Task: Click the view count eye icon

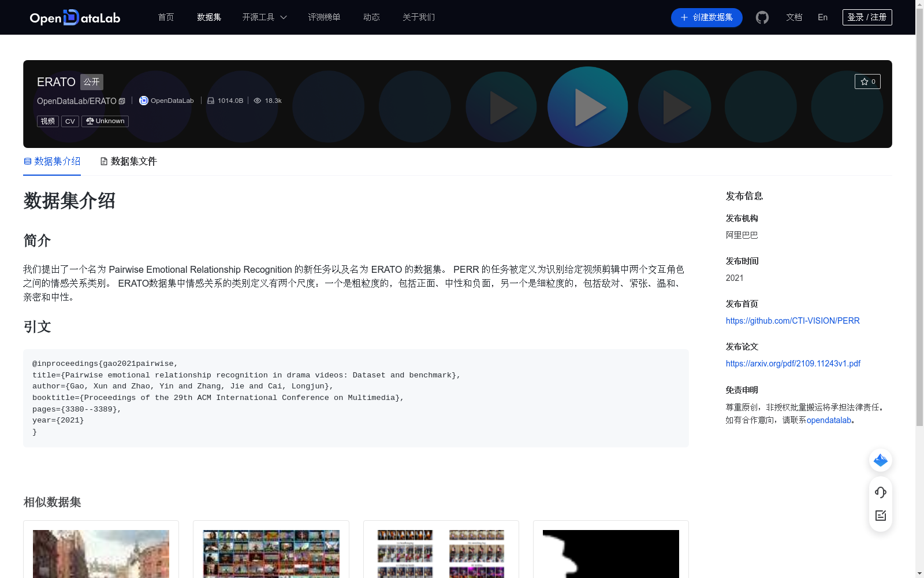Action: 258,101
